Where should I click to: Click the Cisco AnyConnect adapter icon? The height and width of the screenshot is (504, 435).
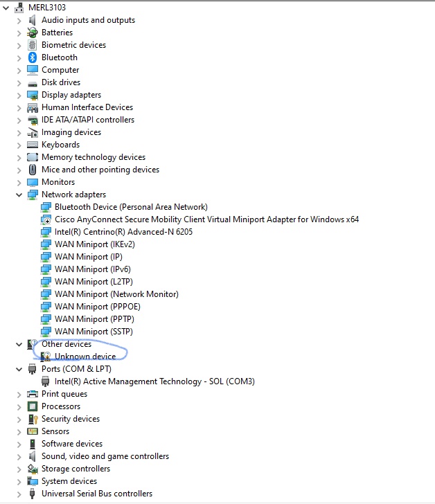click(46, 219)
